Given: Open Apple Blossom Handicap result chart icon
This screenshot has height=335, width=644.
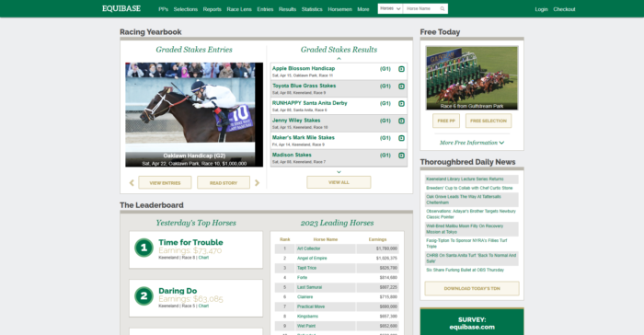Looking at the screenshot, I should [401, 69].
